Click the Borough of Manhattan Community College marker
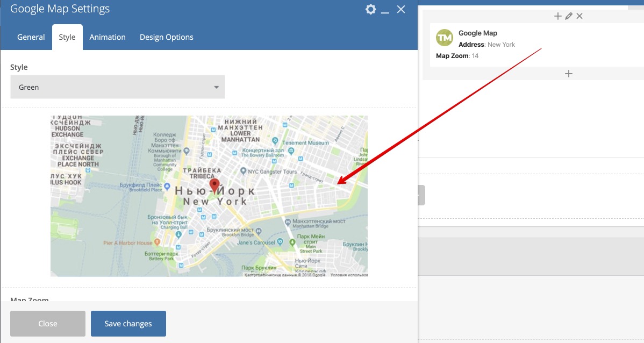Screen dimensions: 644x343 [187, 151]
